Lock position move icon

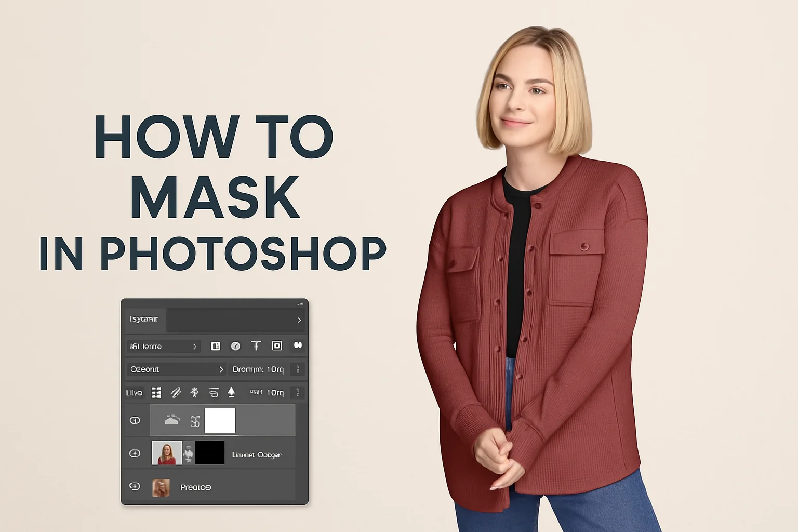(x=194, y=393)
